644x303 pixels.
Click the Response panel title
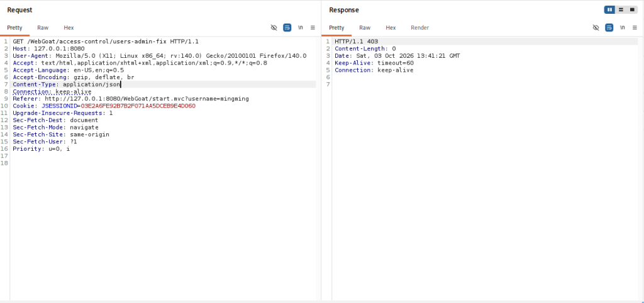(x=344, y=10)
